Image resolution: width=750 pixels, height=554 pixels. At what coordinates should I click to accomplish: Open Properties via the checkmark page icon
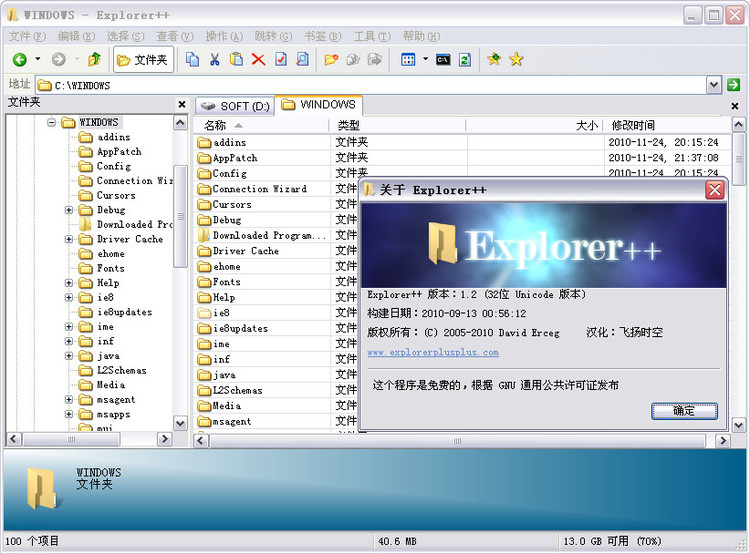click(x=281, y=59)
